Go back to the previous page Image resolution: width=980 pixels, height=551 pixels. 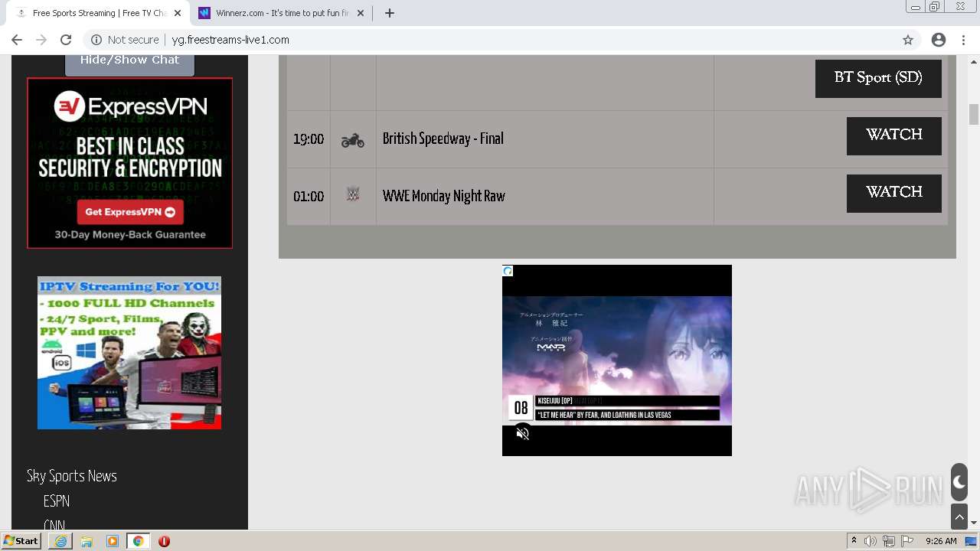[x=17, y=40]
